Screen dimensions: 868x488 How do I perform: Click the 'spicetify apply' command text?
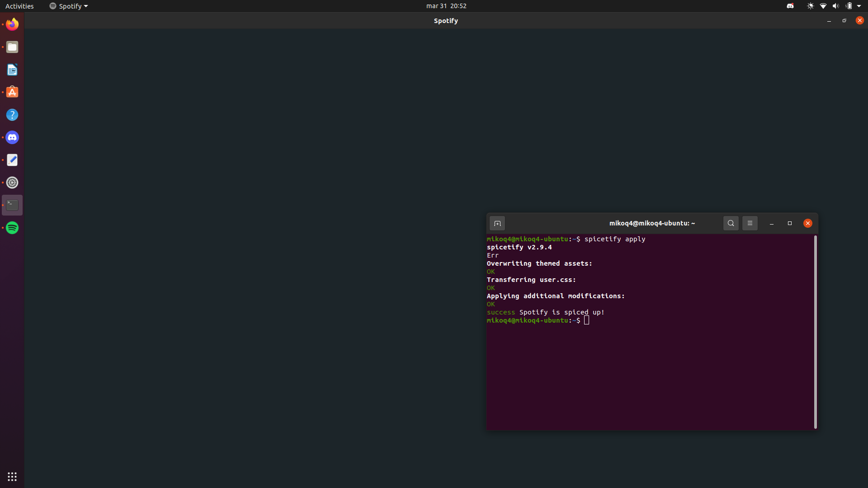click(x=615, y=239)
